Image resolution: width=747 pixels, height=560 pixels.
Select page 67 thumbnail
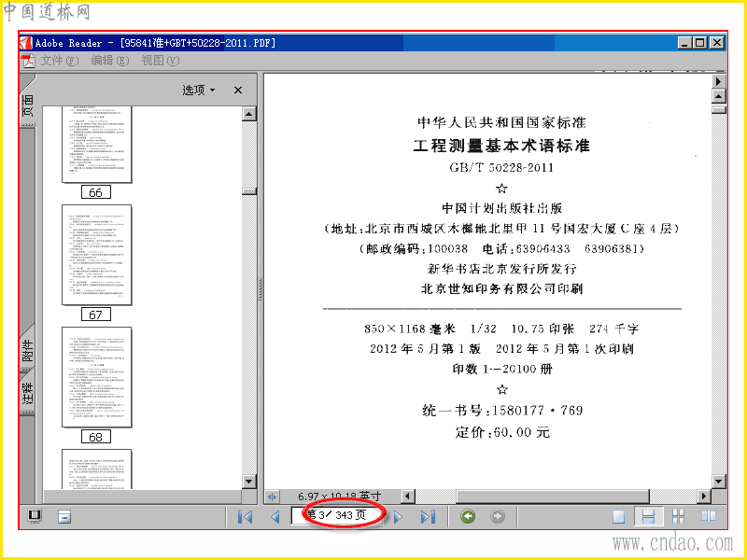click(x=97, y=255)
